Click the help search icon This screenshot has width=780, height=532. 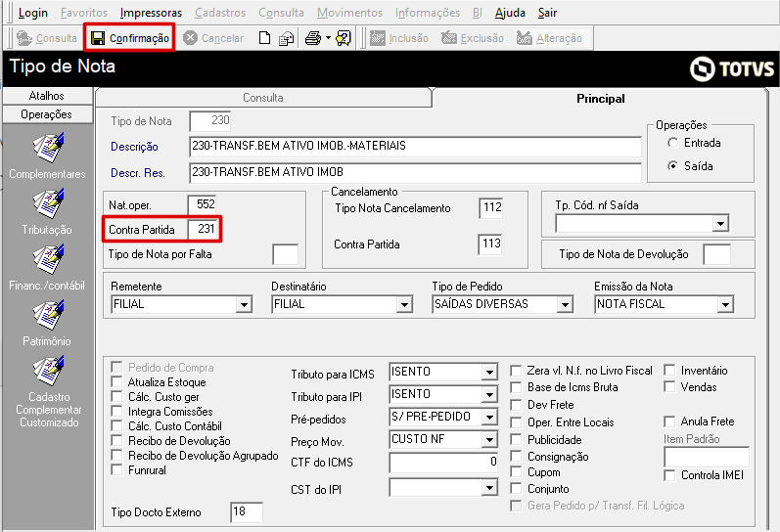344,38
